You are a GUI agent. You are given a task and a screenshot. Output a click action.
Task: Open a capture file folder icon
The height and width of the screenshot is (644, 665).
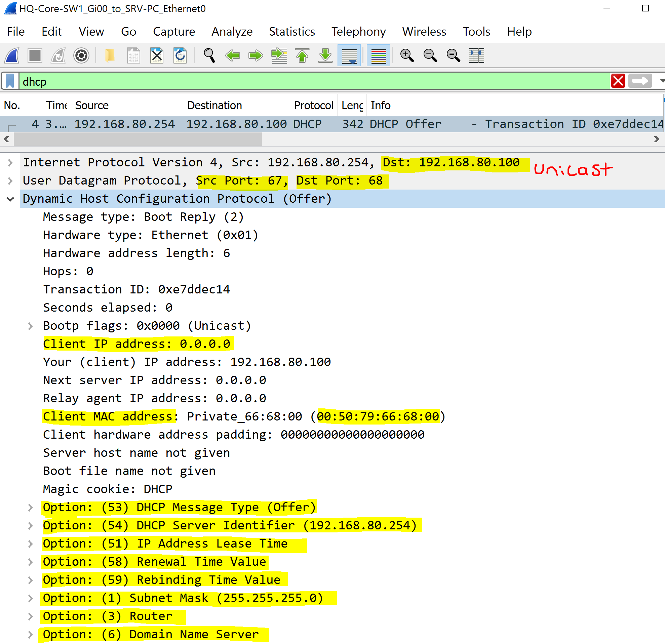(110, 55)
